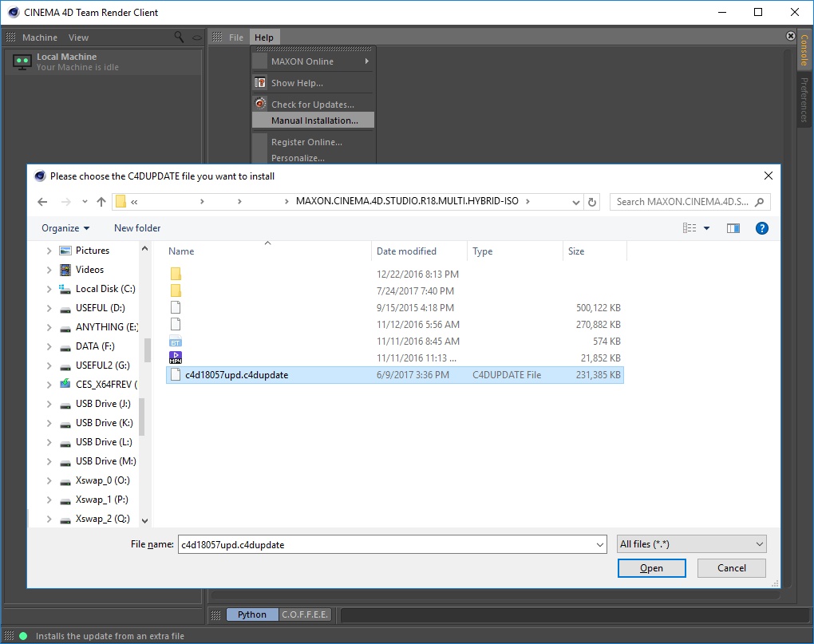Choose Manual Installation... menu item
814x644 pixels.
coord(313,121)
